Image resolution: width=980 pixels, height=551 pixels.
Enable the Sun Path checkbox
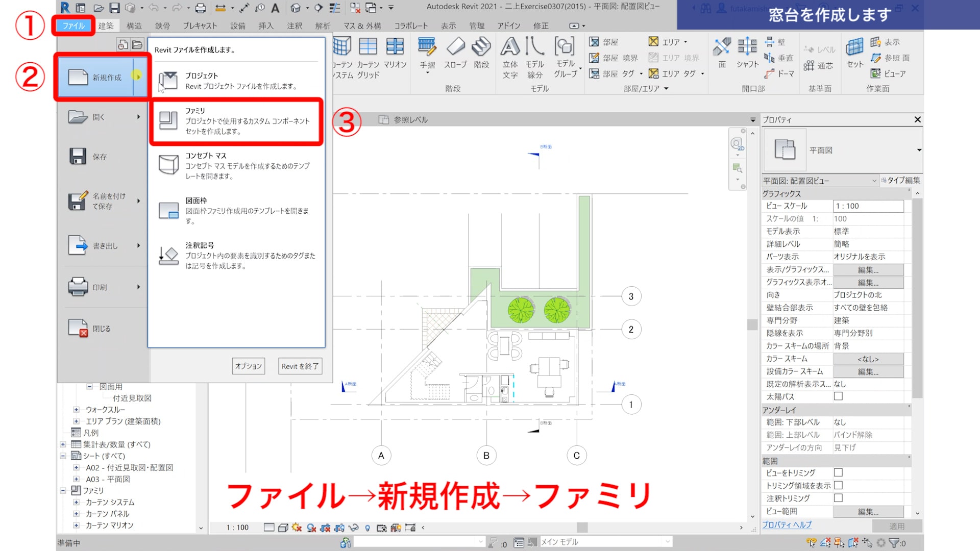click(838, 396)
